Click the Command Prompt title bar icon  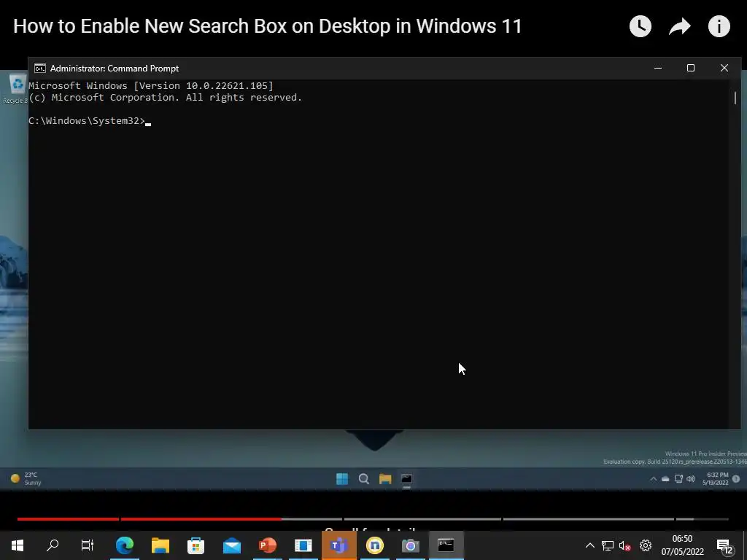coord(40,68)
